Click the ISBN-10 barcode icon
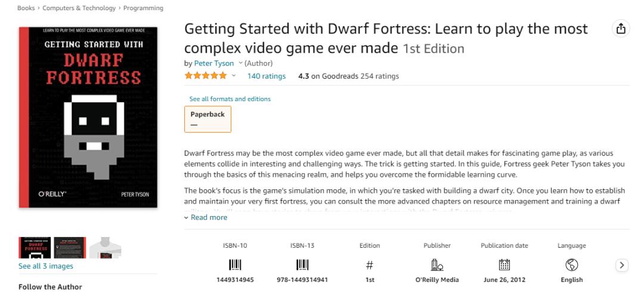The width and height of the screenshot is (644, 298). [x=235, y=265]
